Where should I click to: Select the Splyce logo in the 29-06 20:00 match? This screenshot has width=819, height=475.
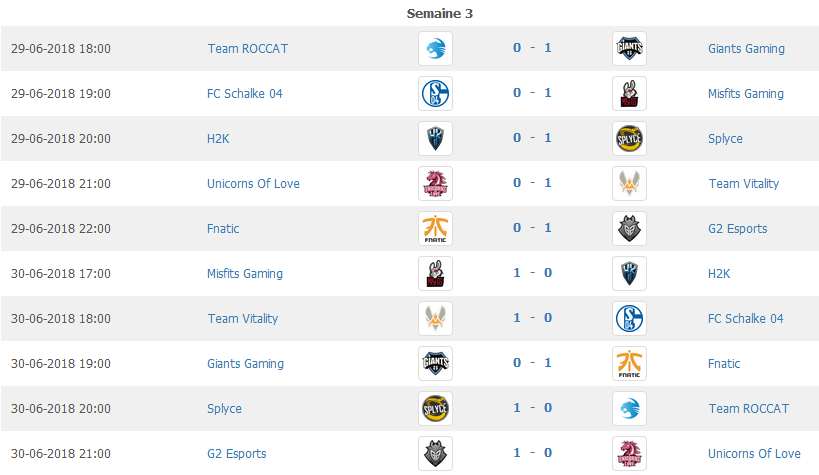click(x=629, y=138)
